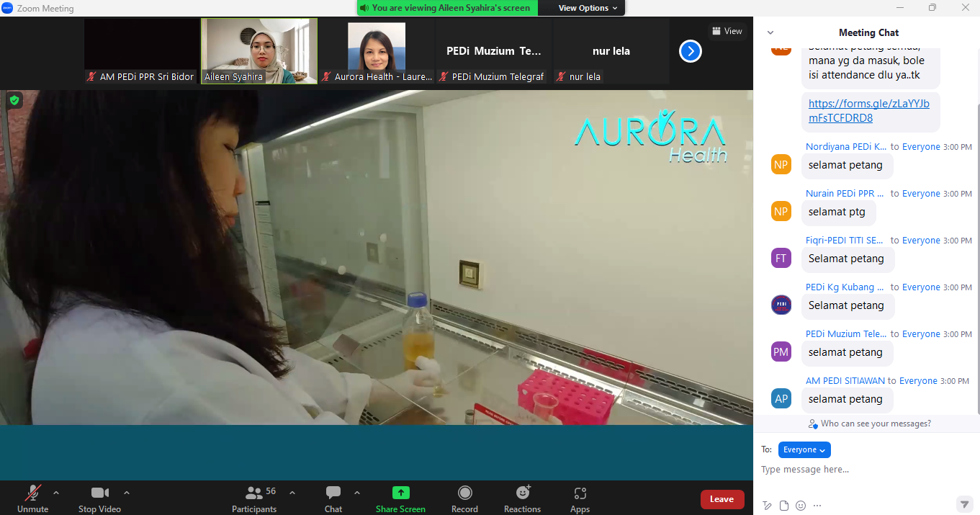Open the chat emoji picker
This screenshot has width=980, height=515.
pyautogui.click(x=801, y=506)
